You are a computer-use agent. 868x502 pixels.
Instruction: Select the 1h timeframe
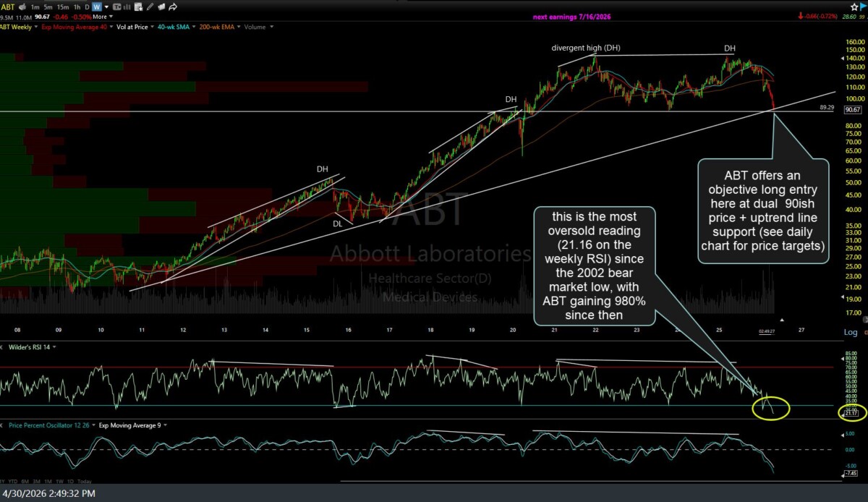[77, 7]
